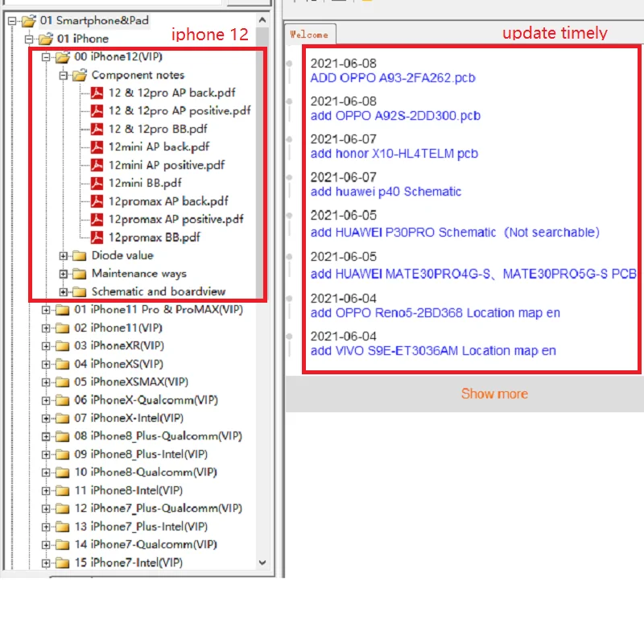
Task: Select 12mini BB.pdf file name
Action: [145, 184]
